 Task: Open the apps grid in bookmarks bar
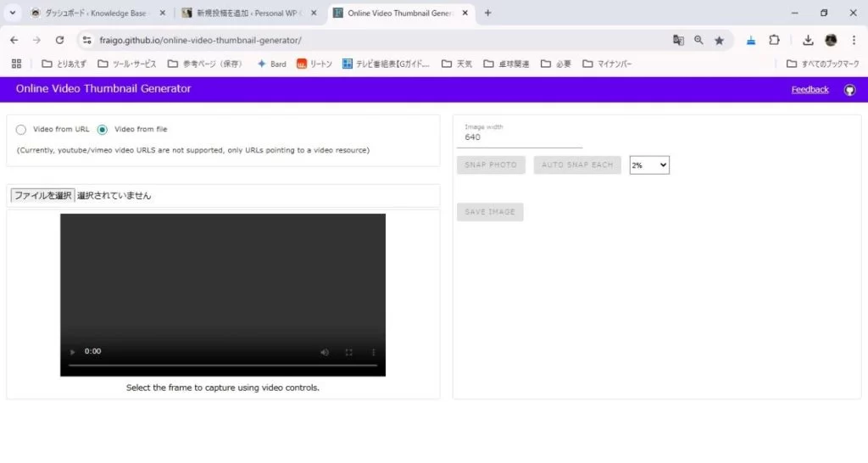pyautogui.click(x=17, y=64)
